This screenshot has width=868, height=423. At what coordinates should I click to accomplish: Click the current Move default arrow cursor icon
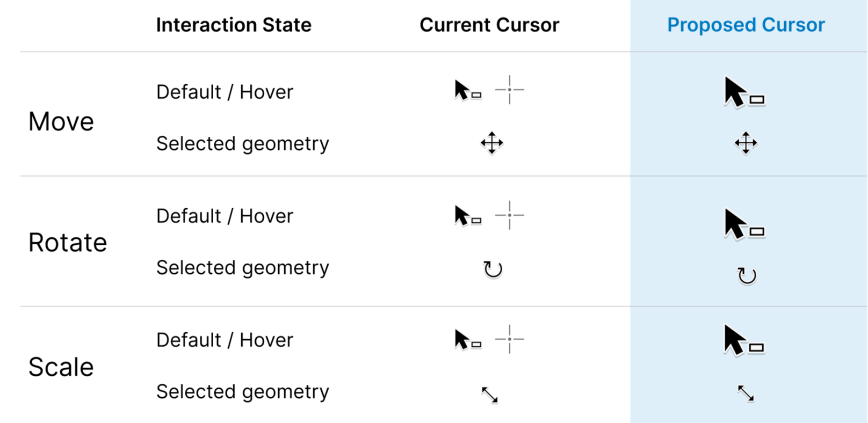point(468,90)
